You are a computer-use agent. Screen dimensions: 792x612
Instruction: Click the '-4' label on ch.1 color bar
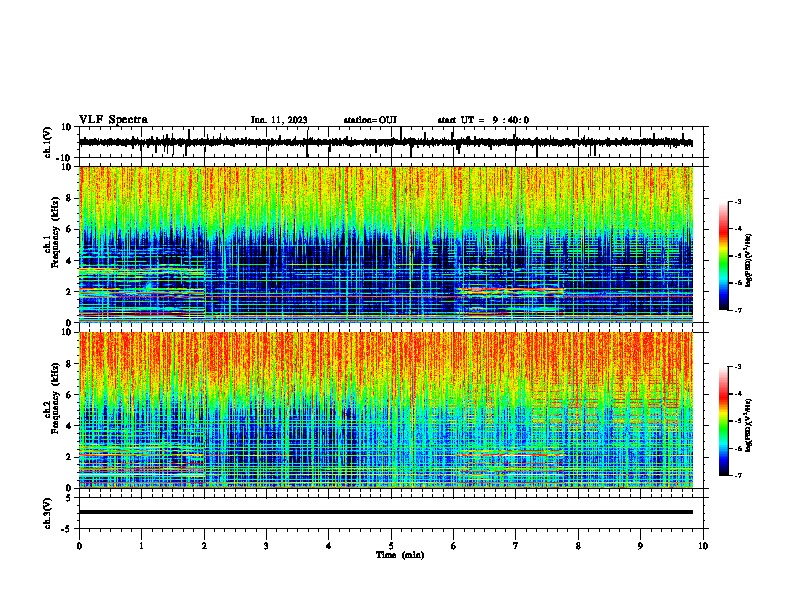(737, 229)
